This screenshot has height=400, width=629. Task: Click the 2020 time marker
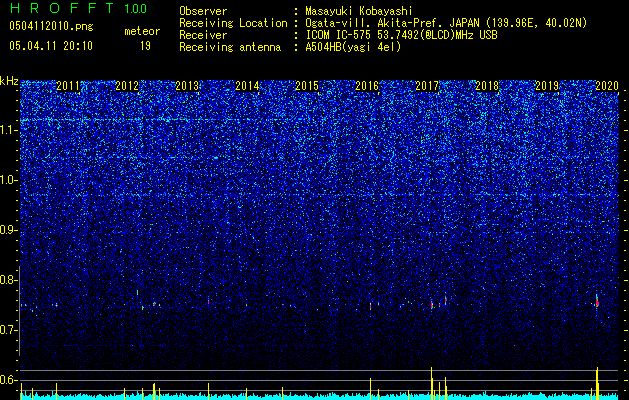click(x=607, y=86)
